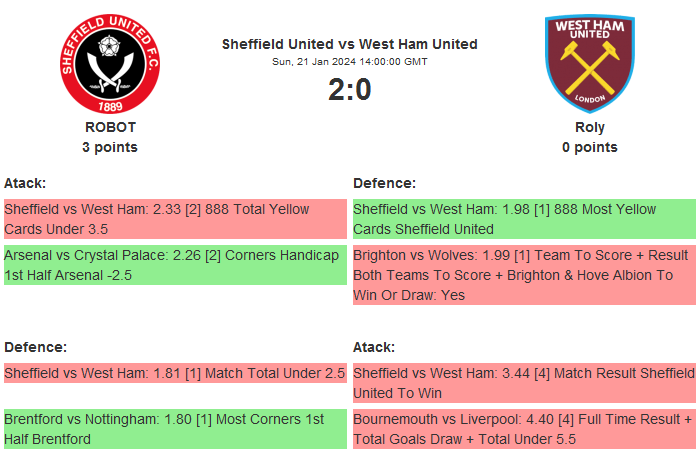Click ROBOT's 3 points label
Screen dimensions: 700x460
pyautogui.click(x=110, y=147)
